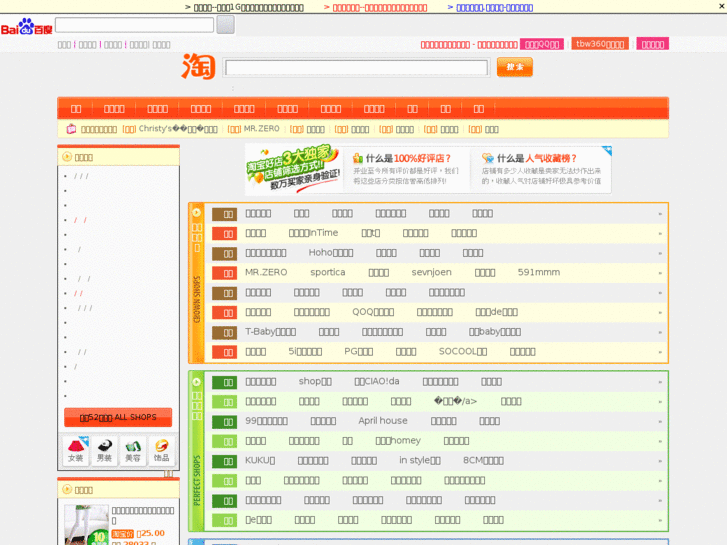
Task: Click the Baidu logo
Action: (26, 27)
